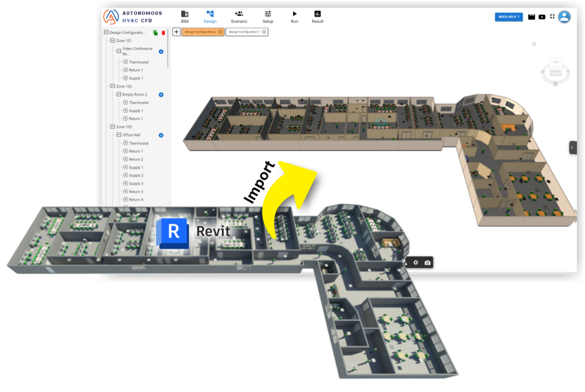Reset view with the home icon
The width and height of the screenshot is (585, 392).
pos(534,43)
